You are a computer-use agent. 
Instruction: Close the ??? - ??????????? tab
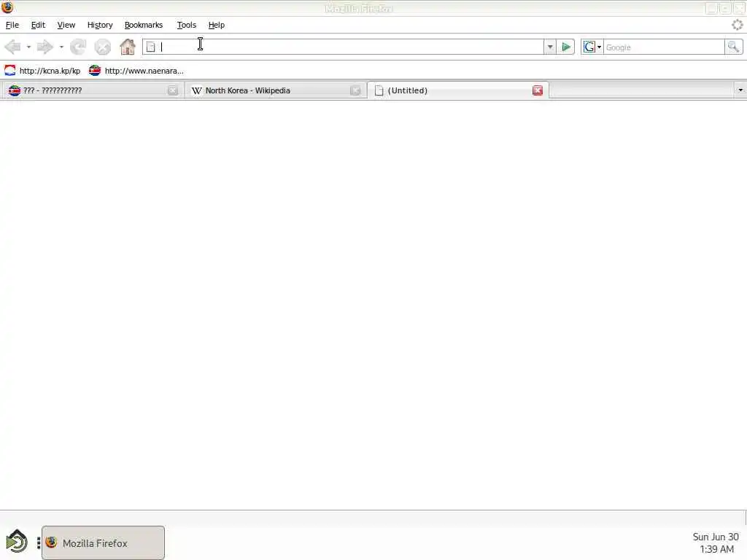click(172, 90)
